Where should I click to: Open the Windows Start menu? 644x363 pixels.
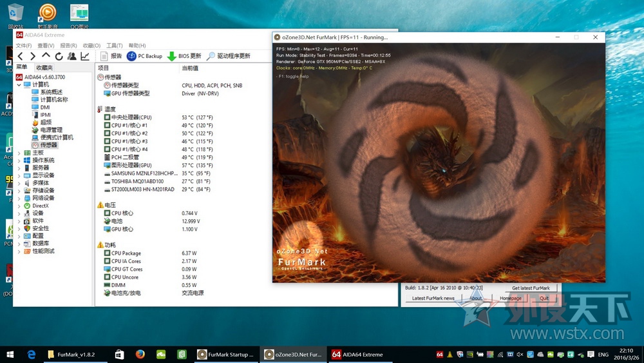tap(10, 355)
